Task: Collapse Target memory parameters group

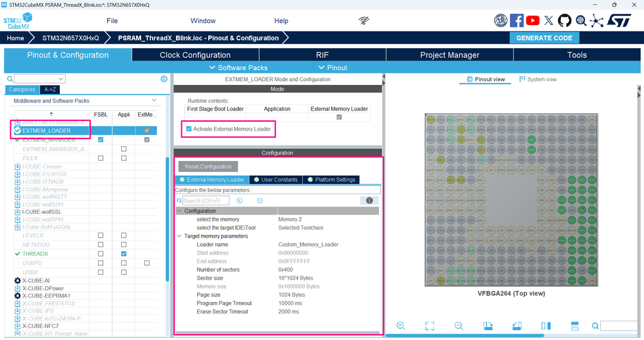Action: coord(179,236)
